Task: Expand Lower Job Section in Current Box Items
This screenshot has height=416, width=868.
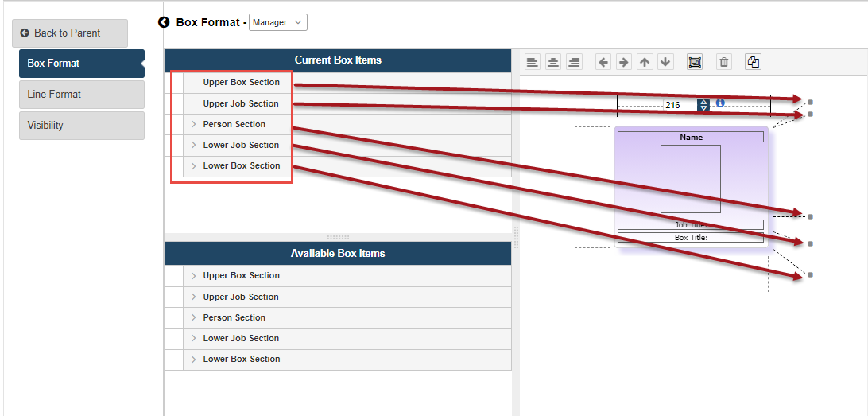Action: [193, 145]
